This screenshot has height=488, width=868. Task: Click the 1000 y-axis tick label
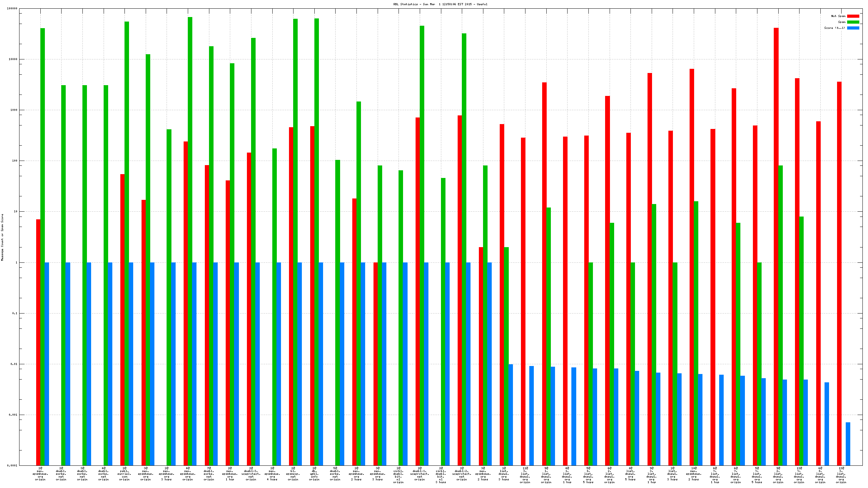[14, 110]
